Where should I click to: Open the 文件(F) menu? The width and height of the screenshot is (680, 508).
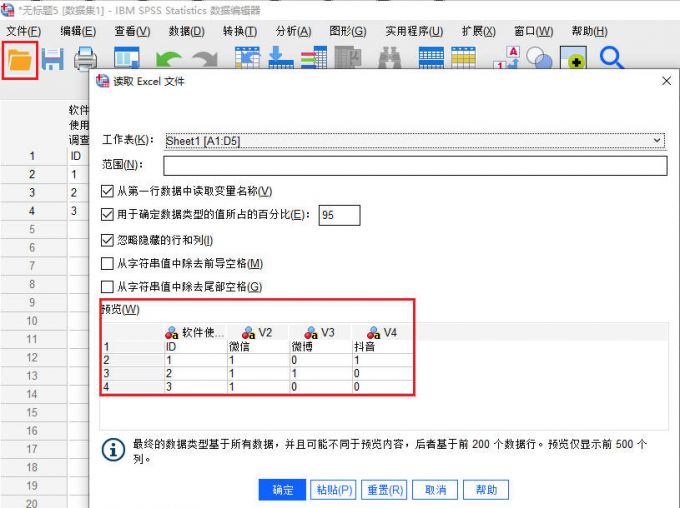(24, 31)
